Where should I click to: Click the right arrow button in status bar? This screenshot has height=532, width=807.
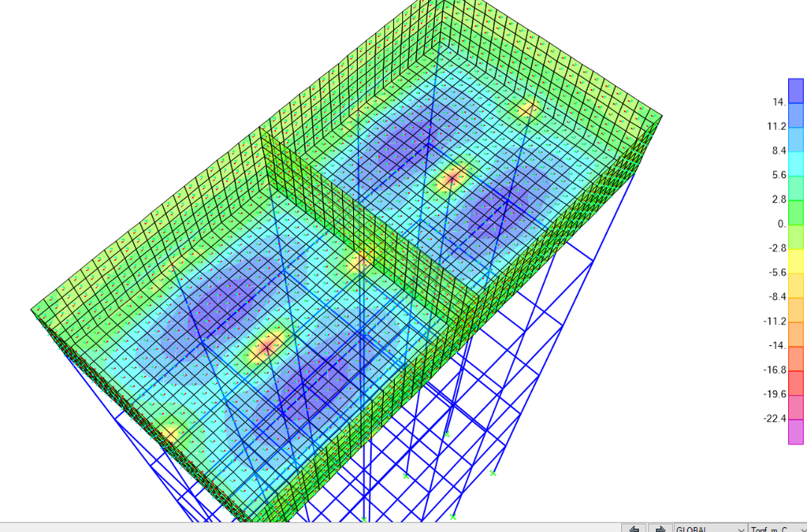click(660, 528)
